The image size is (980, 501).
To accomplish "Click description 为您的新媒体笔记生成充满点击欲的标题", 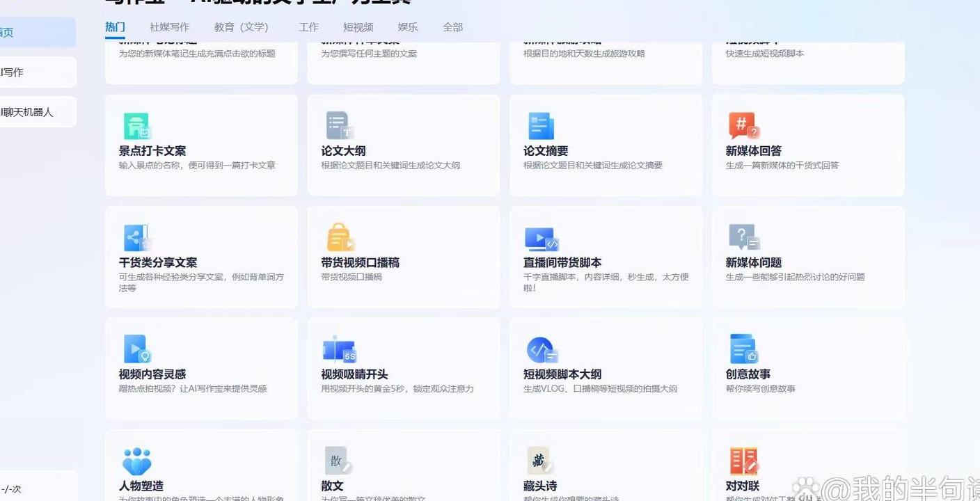I will [x=197, y=54].
